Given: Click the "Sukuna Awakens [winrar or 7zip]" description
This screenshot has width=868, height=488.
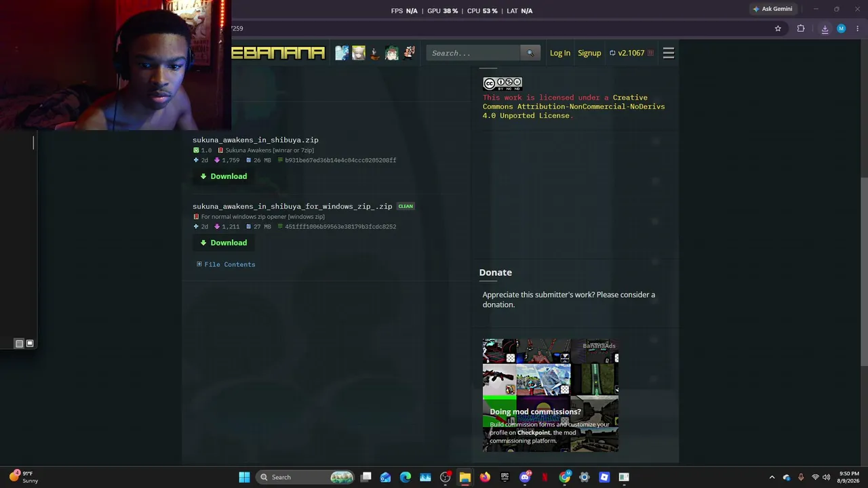Looking at the screenshot, I should click(x=269, y=150).
